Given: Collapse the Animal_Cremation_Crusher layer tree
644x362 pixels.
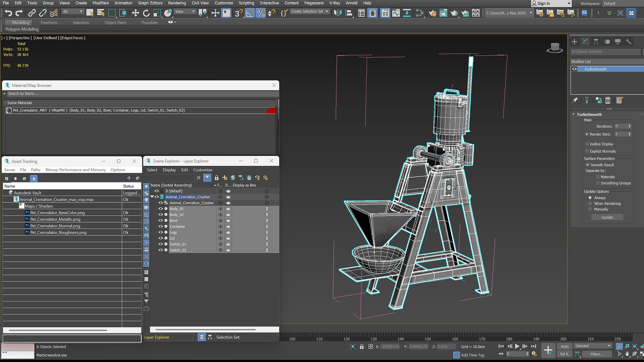Looking at the screenshot, I should click(152, 197).
